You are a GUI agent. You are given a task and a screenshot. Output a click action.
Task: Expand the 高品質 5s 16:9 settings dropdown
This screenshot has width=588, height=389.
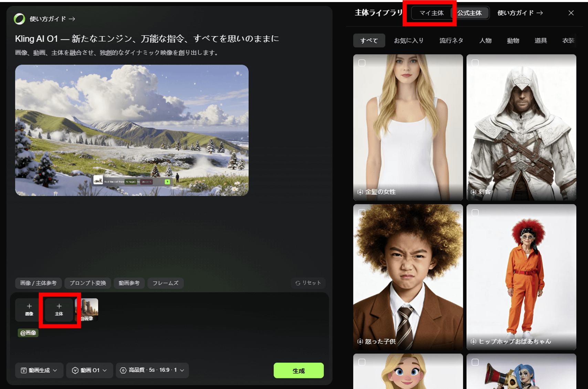point(152,370)
